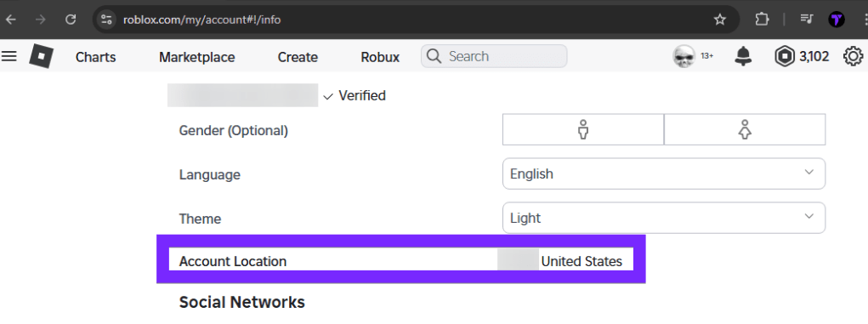The width and height of the screenshot is (868, 324).
Task: Go to the Marketplace page
Action: tap(197, 57)
